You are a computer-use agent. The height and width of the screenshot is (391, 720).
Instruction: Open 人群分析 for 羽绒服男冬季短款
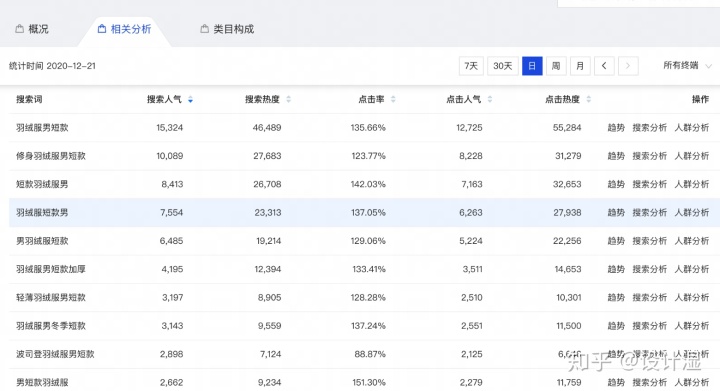point(692,326)
